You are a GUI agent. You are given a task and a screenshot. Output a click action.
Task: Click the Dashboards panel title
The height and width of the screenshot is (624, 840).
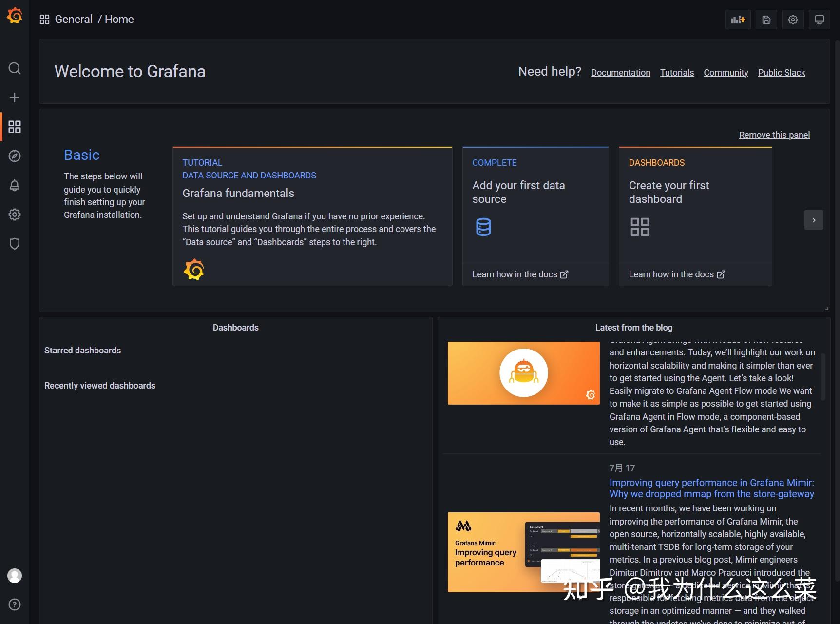point(236,328)
